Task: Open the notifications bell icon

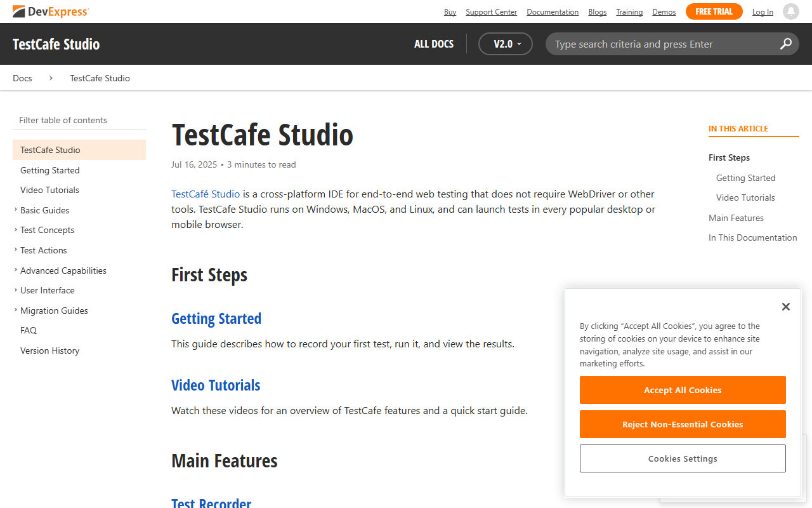Action: pyautogui.click(x=791, y=11)
